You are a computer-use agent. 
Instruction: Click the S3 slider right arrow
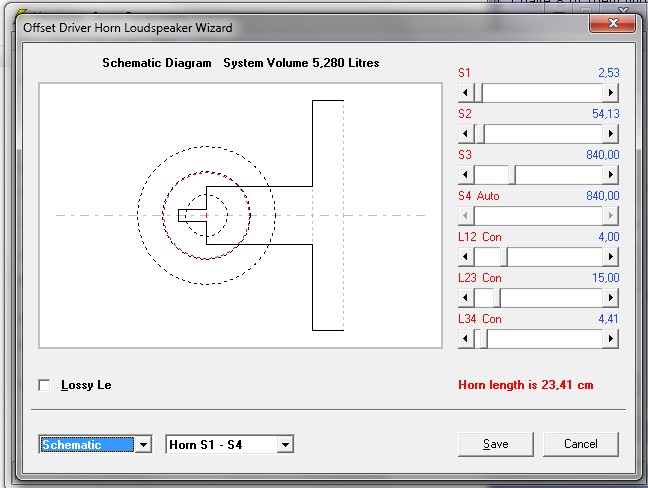click(x=610, y=174)
